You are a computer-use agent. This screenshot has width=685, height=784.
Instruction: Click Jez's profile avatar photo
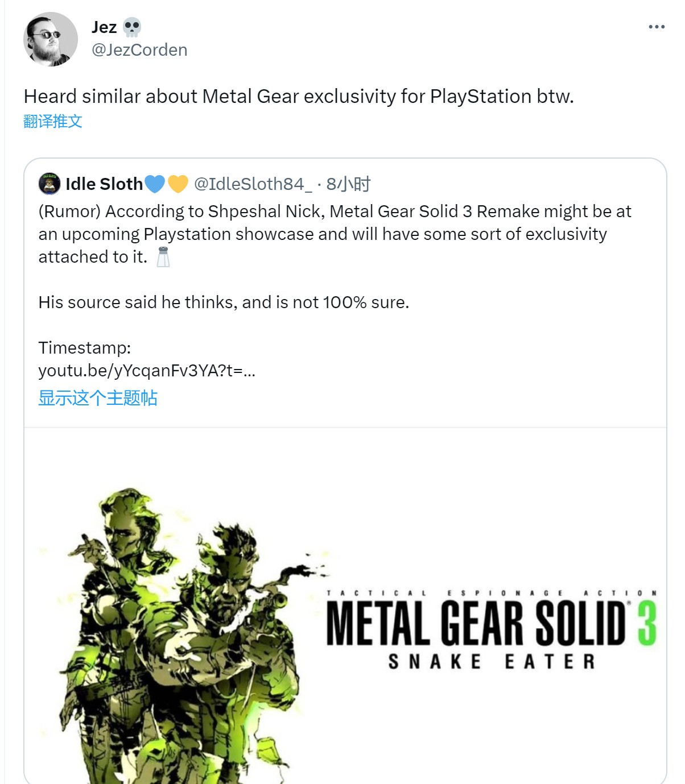pos(50,39)
